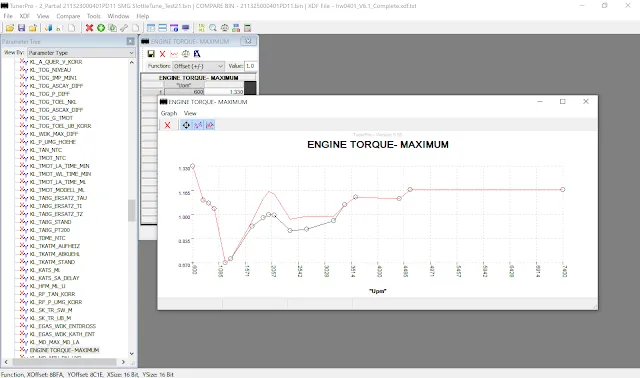The width and height of the screenshot is (640, 378).
Task: Click the parameter tree scroll down arrow
Action: [131, 354]
